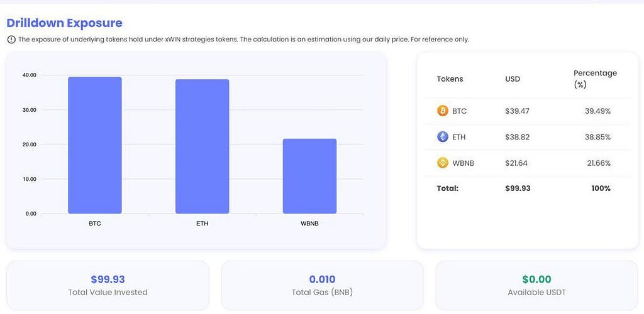This screenshot has height=314, width=644.
Task: Click the WBNB $21.64 USD value
Action: tap(516, 163)
